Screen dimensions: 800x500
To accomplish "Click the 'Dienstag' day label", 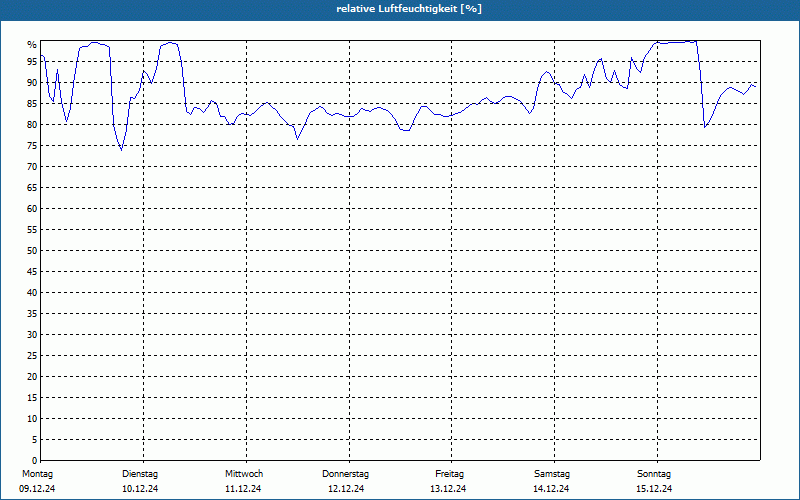I will (140, 474).
